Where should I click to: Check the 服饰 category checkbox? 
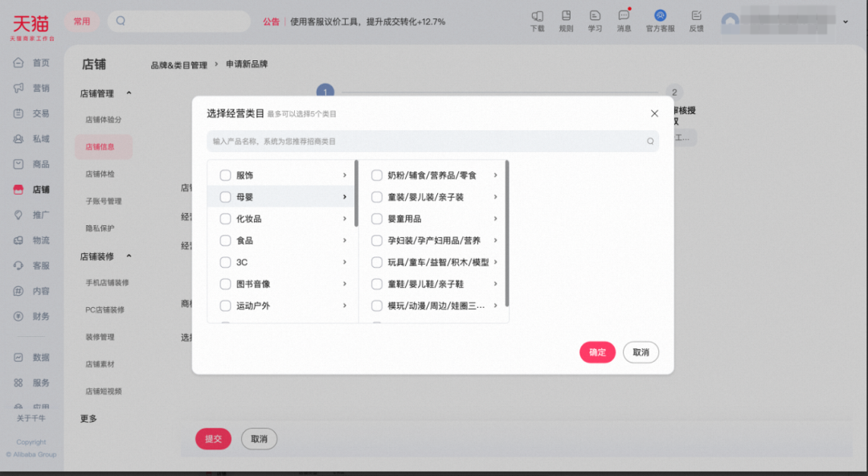coord(224,174)
